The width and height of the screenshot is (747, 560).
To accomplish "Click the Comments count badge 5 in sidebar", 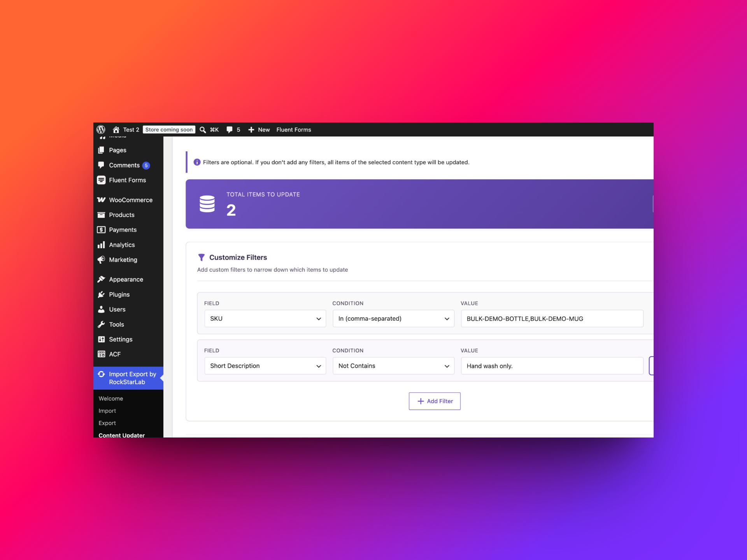I will pyautogui.click(x=146, y=165).
